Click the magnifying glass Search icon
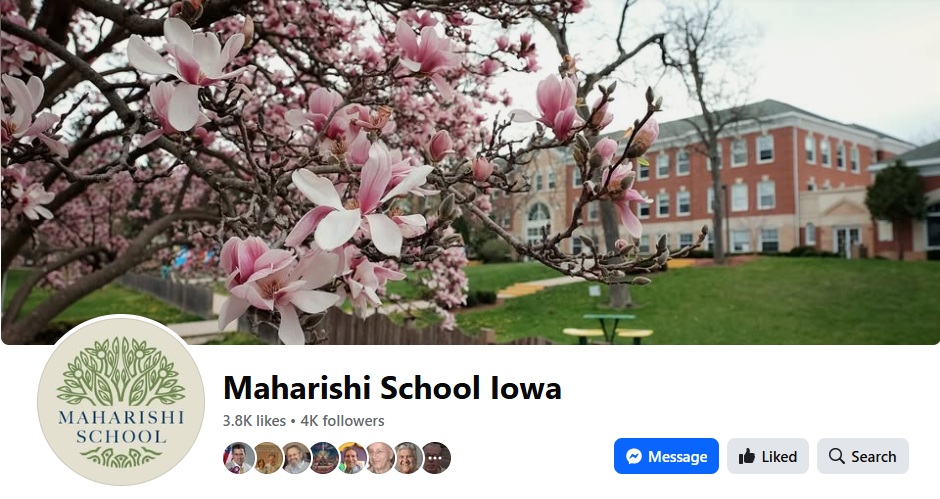 (x=836, y=456)
